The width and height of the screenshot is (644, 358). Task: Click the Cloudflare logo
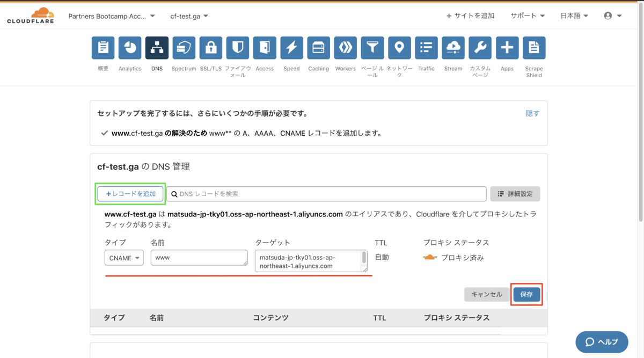point(30,16)
